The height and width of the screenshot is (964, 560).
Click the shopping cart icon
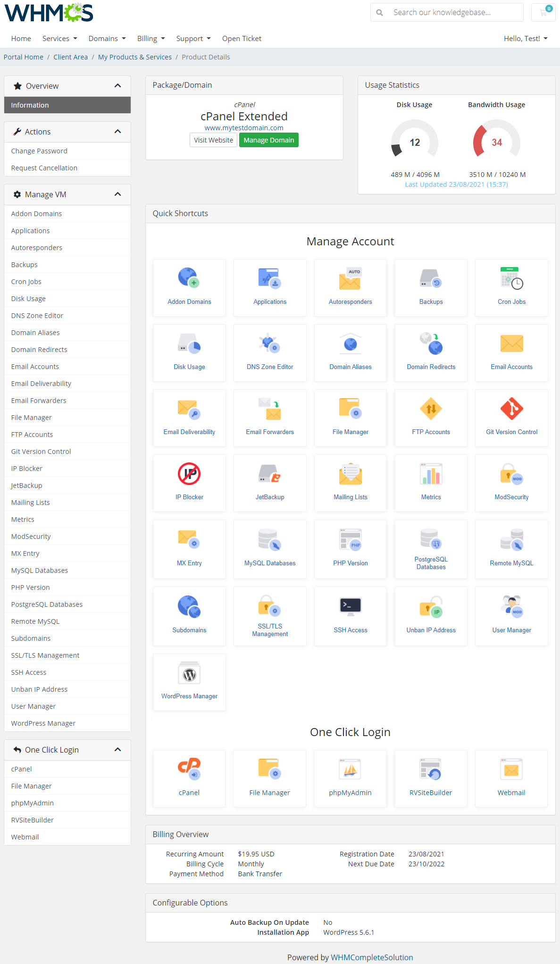click(543, 12)
